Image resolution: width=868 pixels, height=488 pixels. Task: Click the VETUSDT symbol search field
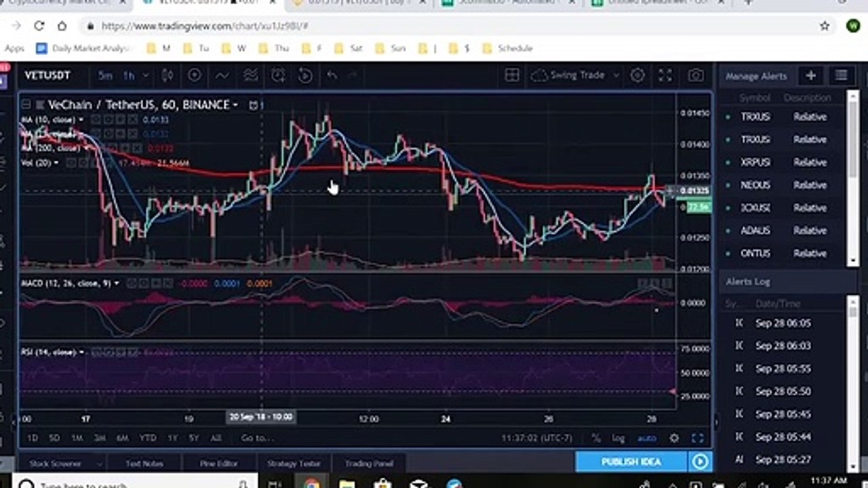[47, 75]
